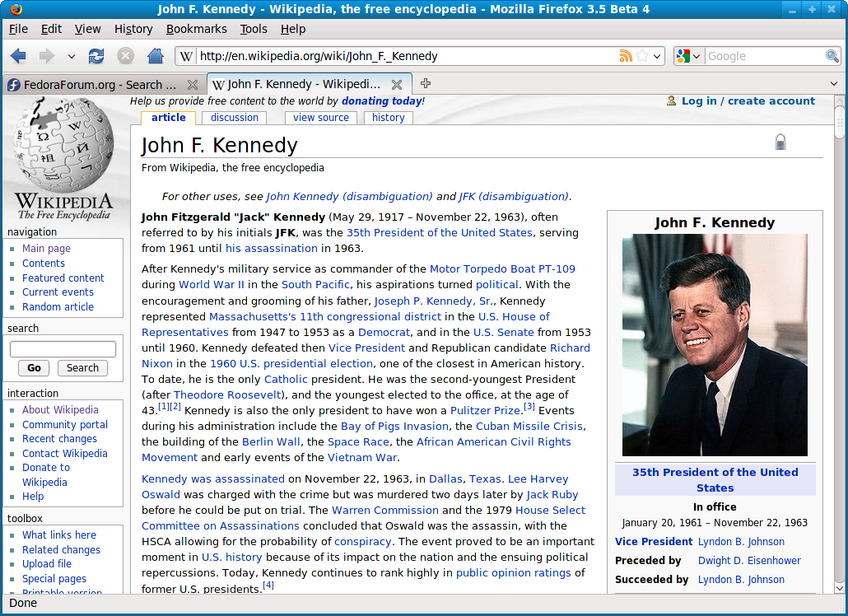Select the article tab

[x=168, y=118]
